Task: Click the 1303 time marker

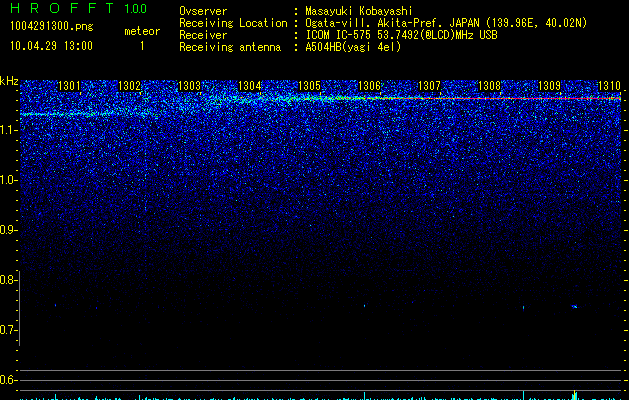Action: pos(189,86)
